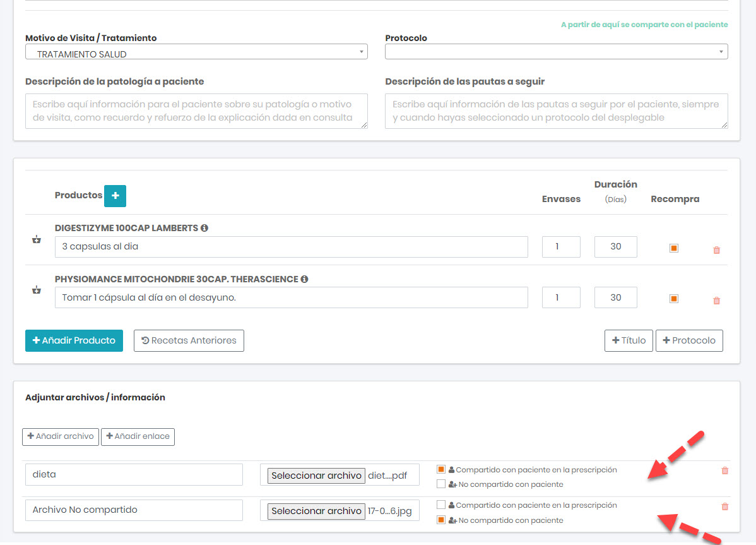Click the plus icon next to Productos

pyautogui.click(x=115, y=196)
